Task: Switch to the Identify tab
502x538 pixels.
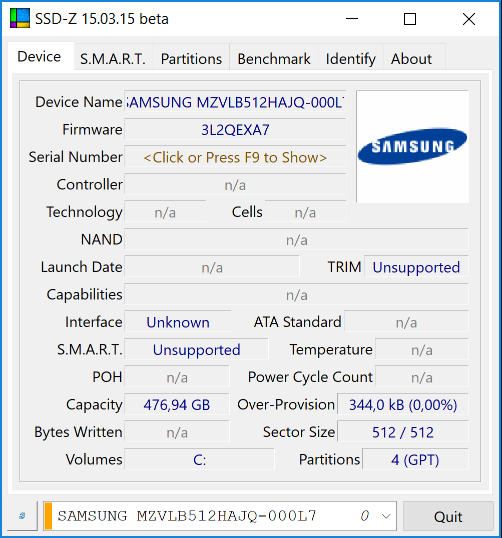Action: (x=350, y=59)
